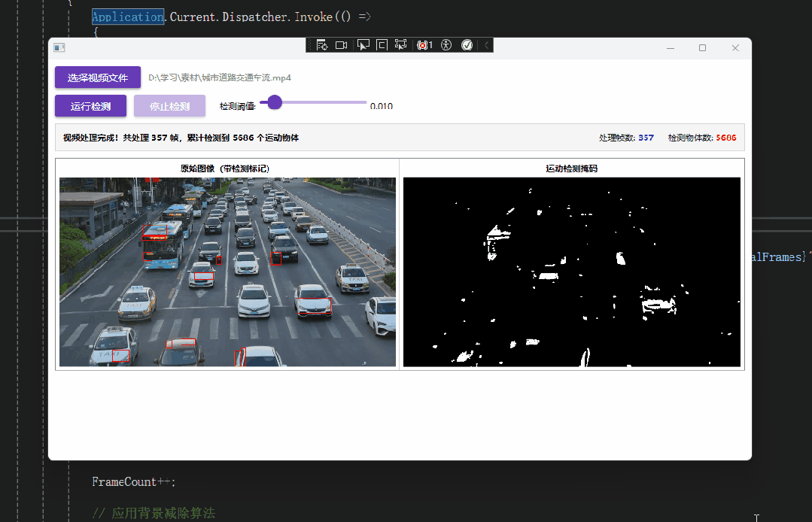Toggle Display Layout Adorners icon

[x=382, y=46]
